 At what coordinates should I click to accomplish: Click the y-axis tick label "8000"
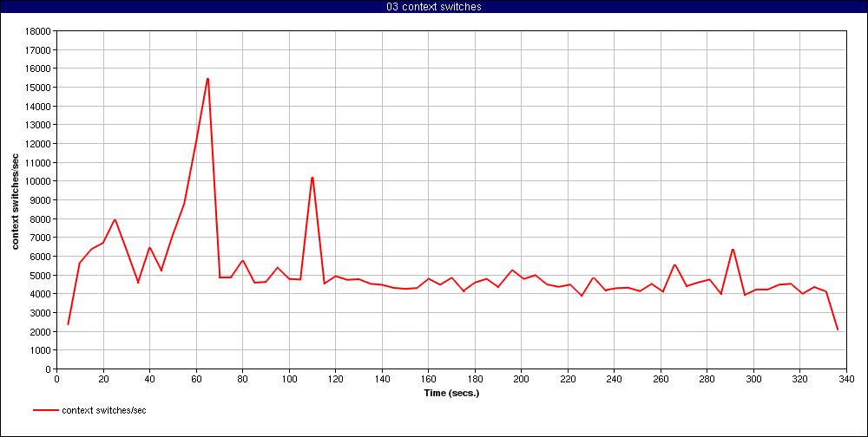[41, 218]
